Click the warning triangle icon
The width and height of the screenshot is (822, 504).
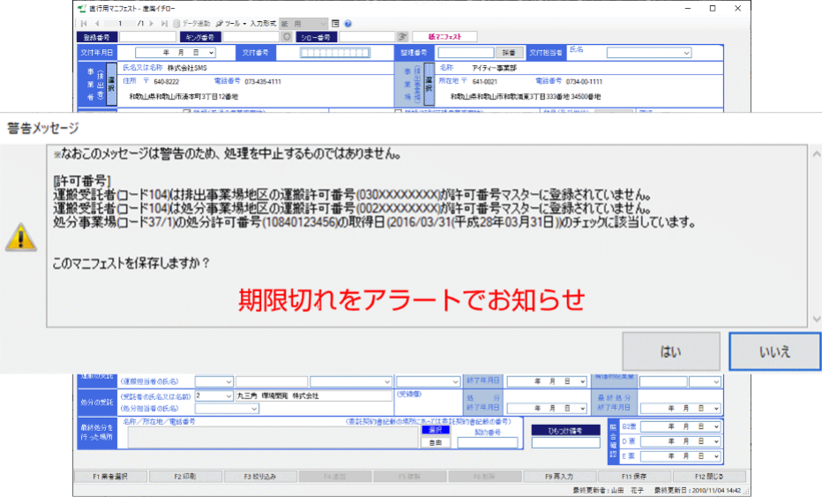(x=21, y=237)
